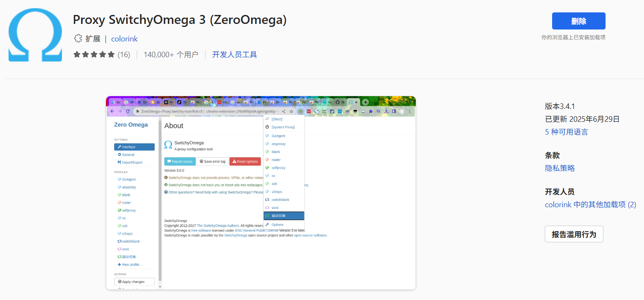Open colorink 中的其他加载项 (2) link
Viewport: 644px width, 300px height.
590,205
